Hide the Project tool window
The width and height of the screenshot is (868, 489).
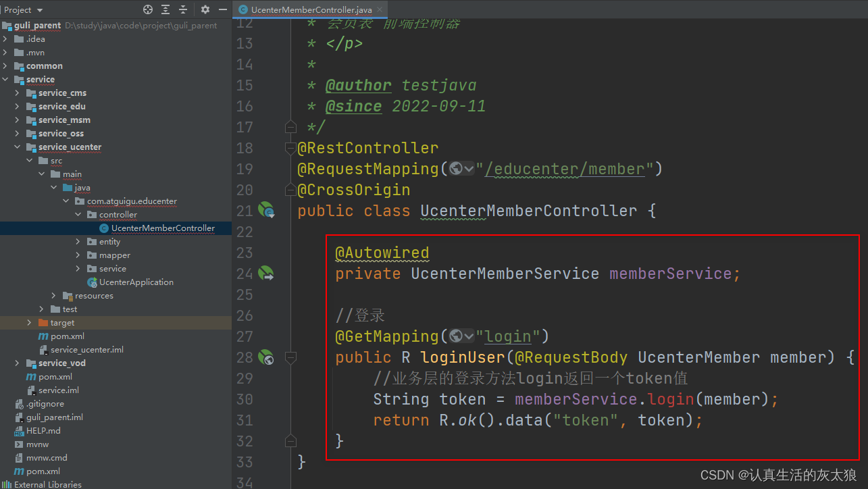pyautogui.click(x=222, y=9)
